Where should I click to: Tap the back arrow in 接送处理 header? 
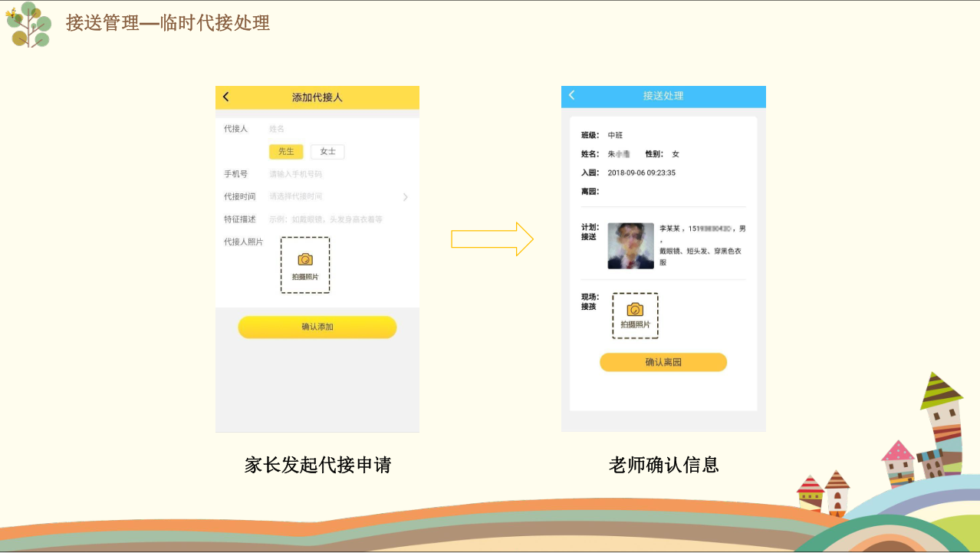(x=571, y=95)
